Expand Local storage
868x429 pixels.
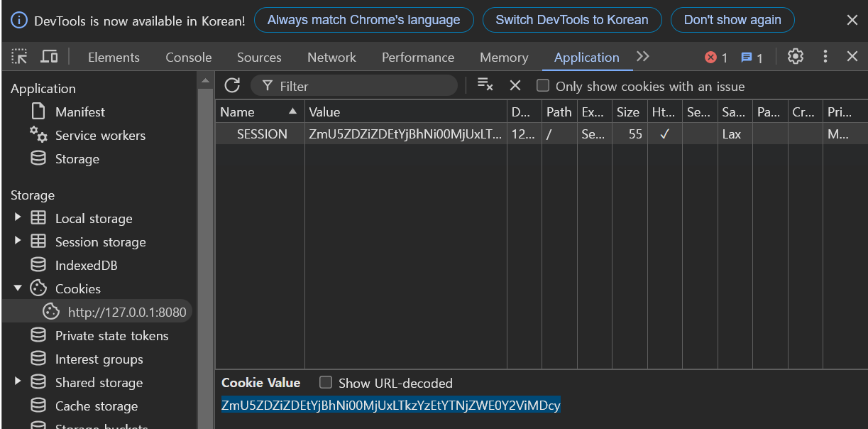pos(17,218)
